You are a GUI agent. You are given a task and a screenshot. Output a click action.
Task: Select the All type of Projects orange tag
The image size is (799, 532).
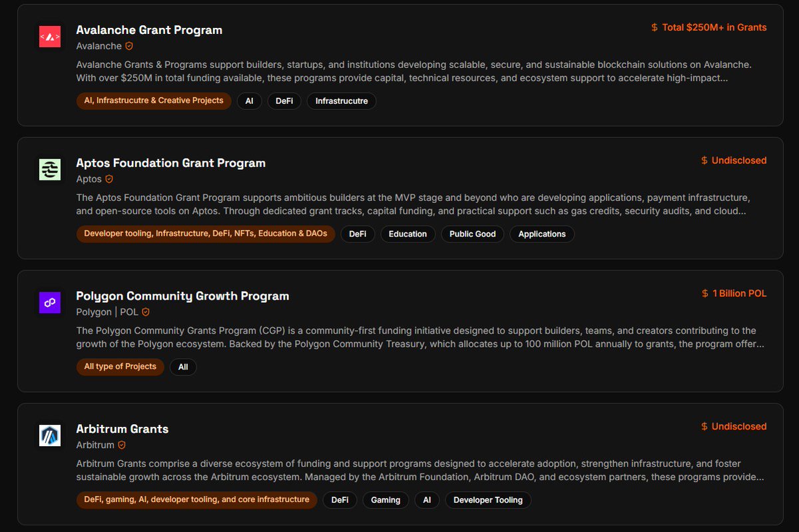point(121,366)
